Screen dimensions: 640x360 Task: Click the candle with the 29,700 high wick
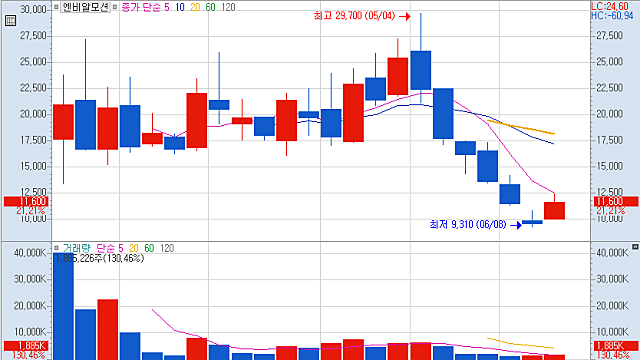(x=421, y=70)
